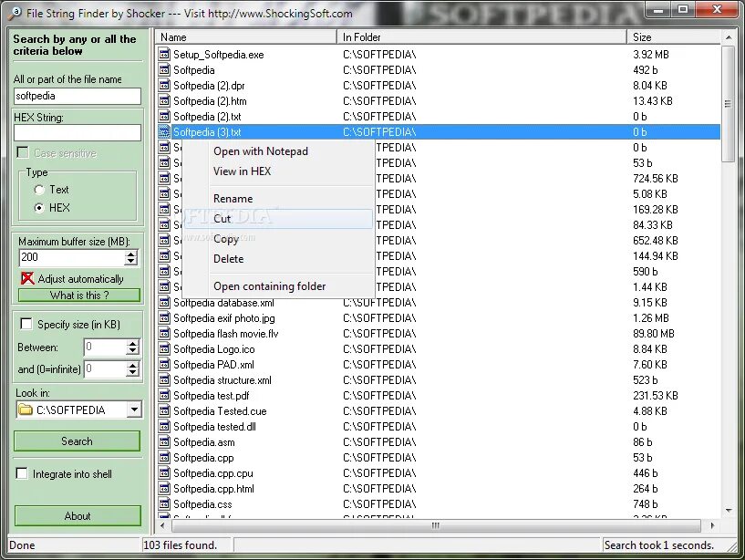This screenshot has width=745, height=560.
Task: Click the Maximum buffer size field
Action: click(x=72, y=258)
